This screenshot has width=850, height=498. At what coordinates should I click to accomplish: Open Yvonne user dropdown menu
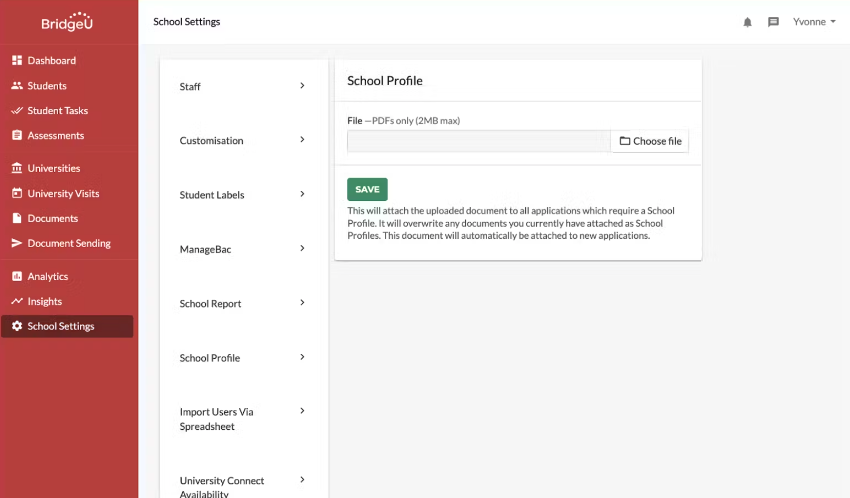814,22
